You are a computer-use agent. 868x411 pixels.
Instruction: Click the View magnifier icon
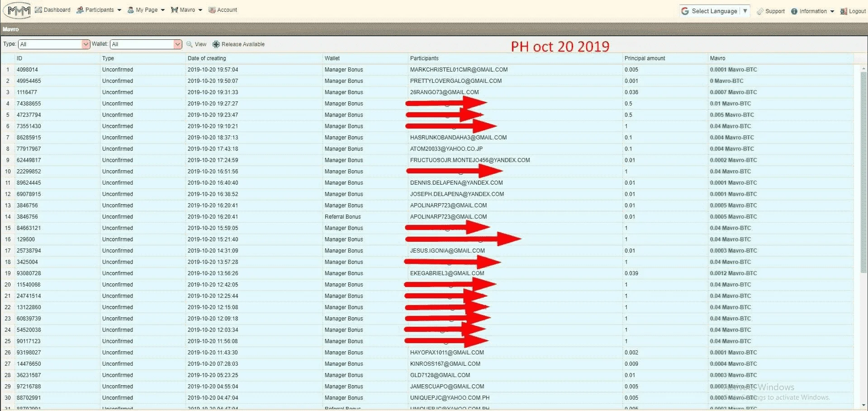(190, 44)
